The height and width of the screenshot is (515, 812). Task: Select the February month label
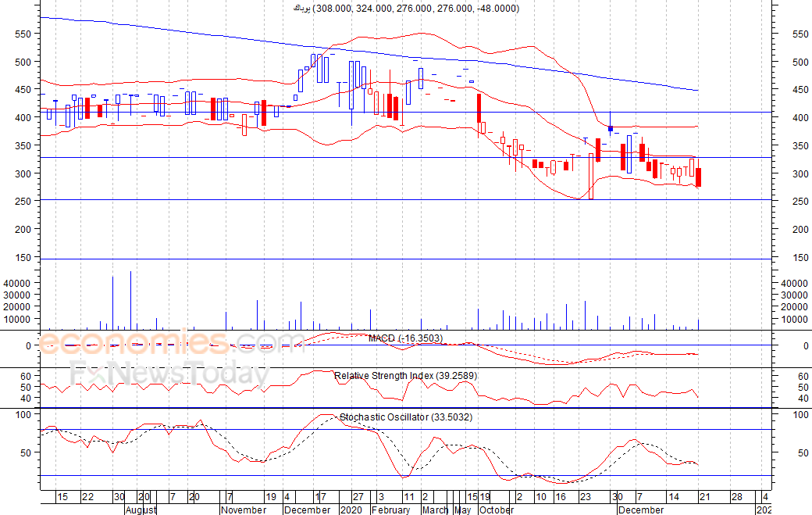click(391, 510)
